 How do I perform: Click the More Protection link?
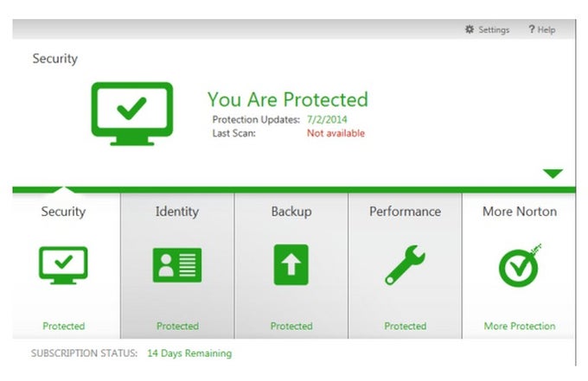520,327
